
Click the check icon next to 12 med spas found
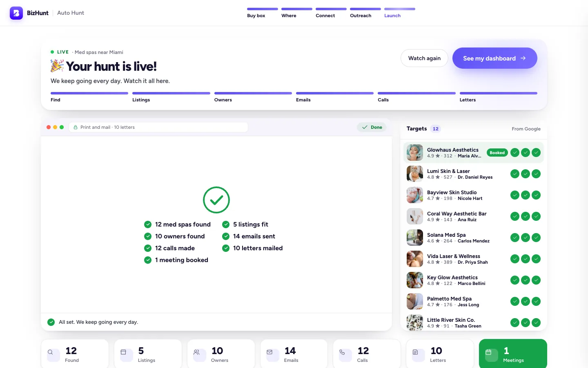click(x=148, y=224)
